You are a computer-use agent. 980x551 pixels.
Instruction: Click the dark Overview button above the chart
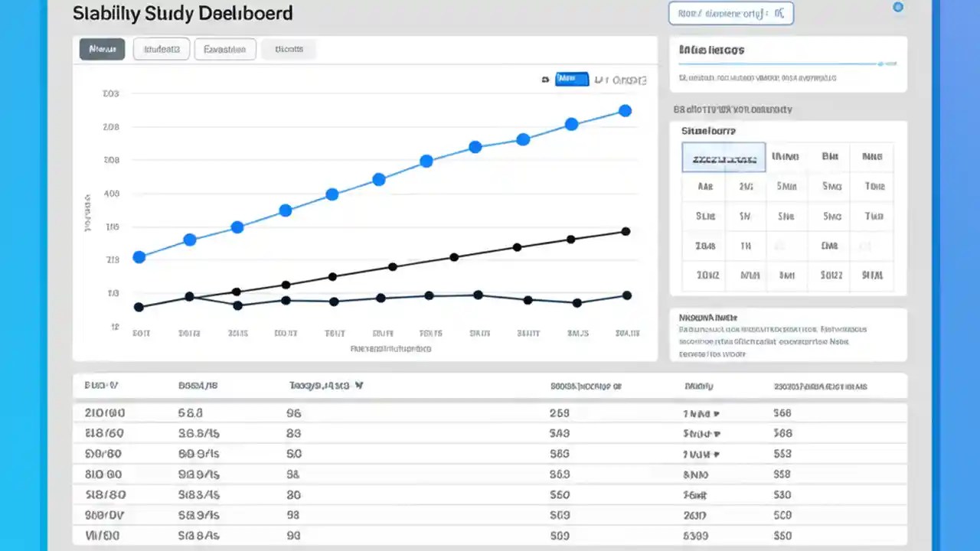click(102, 48)
